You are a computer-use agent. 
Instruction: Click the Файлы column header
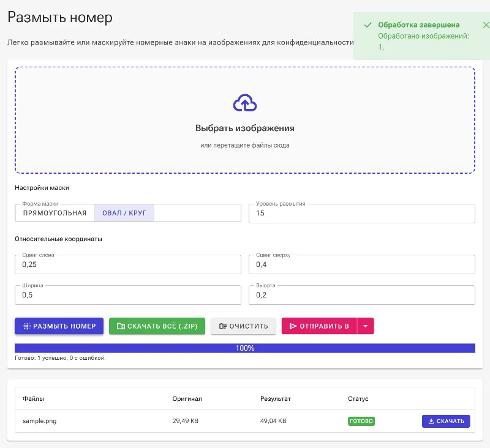[33, 398]
